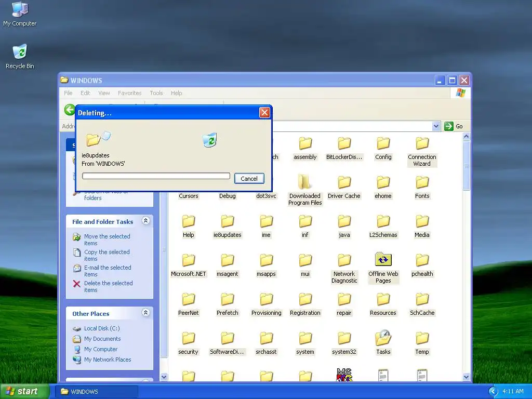Select the msagent folder
The height and width of the screenshot is (399, 532).
pos(228,265)
